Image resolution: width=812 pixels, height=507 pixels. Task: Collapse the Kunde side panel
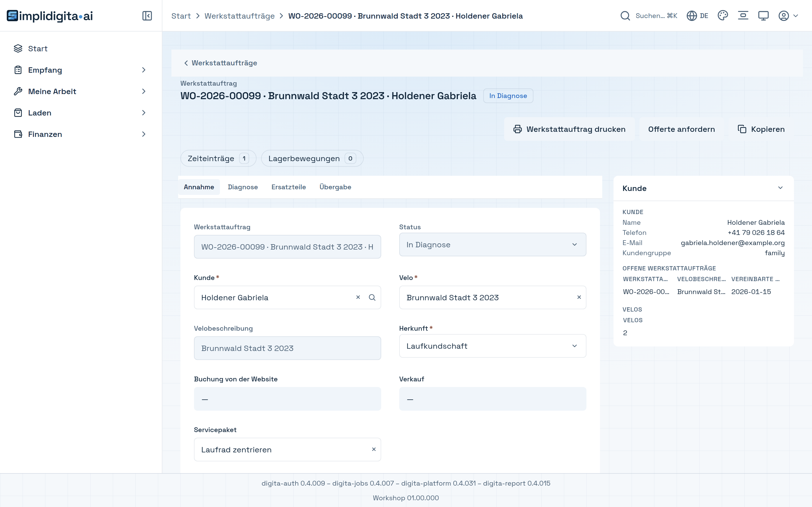point(780,188)
